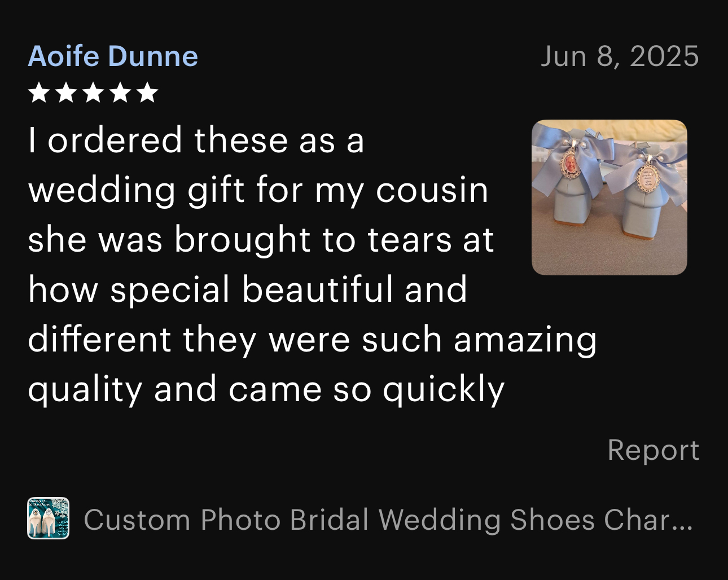This screenshot has height=580, width=728.
Task: Click the line 'quality and came so quickly'
Action: point(266,389)
